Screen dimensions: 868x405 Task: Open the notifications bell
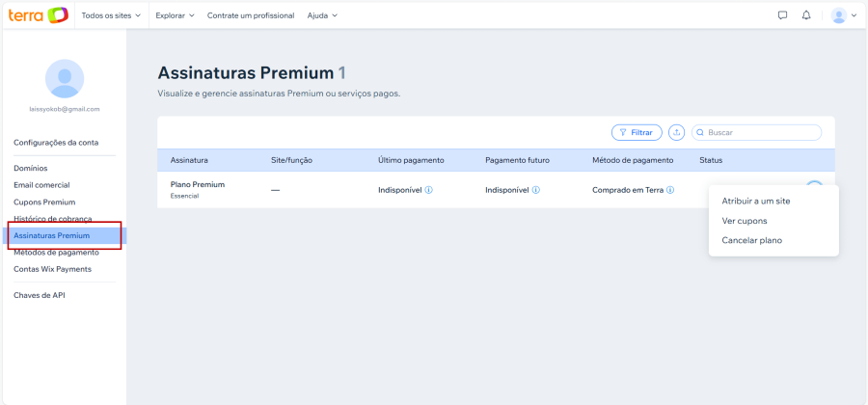(806, 15)
